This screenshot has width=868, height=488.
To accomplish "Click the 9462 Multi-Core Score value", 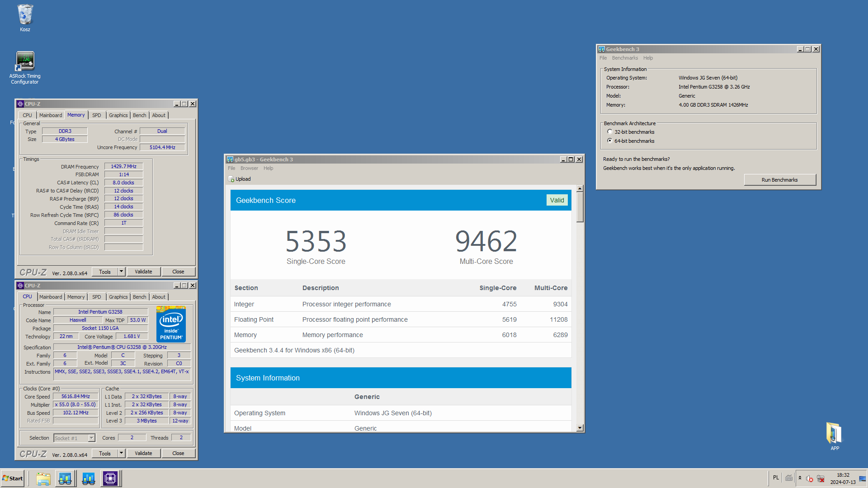I will tap(486, 241).
